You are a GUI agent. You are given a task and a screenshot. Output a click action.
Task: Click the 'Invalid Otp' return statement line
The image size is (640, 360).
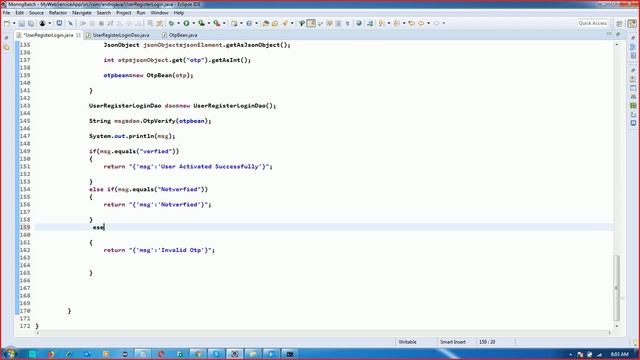159,250
